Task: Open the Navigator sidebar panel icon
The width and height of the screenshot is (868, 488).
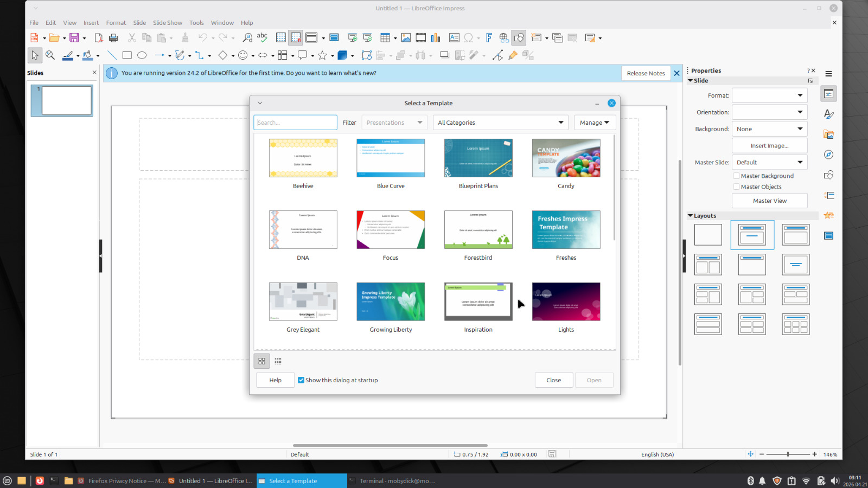Action: pos(828,155)
